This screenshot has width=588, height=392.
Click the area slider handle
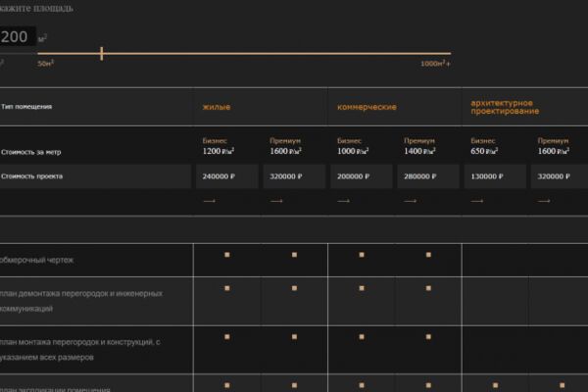coord(102,54)
